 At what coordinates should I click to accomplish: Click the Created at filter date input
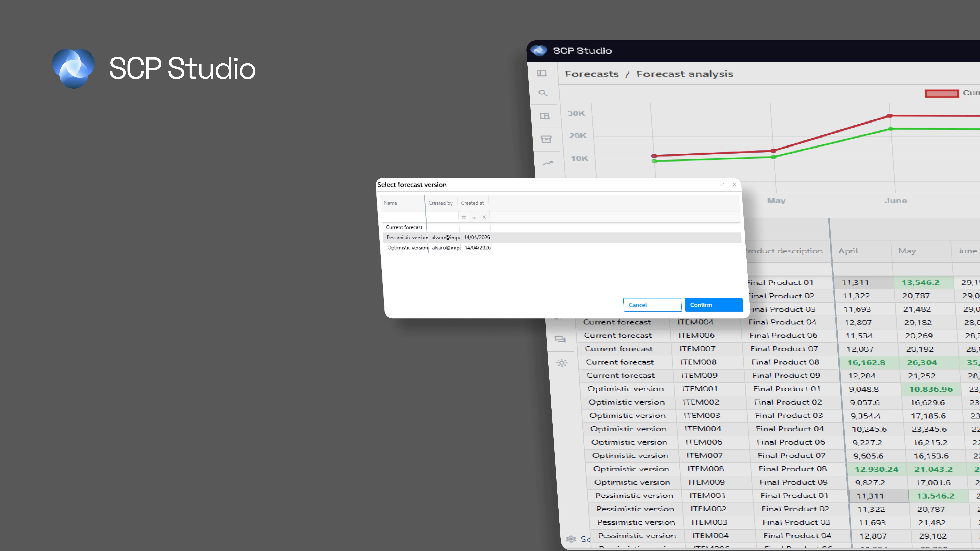pos(474,217)
